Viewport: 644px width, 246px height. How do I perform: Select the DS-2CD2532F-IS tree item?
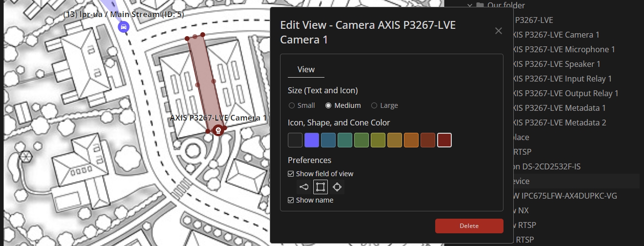point(546,166)
